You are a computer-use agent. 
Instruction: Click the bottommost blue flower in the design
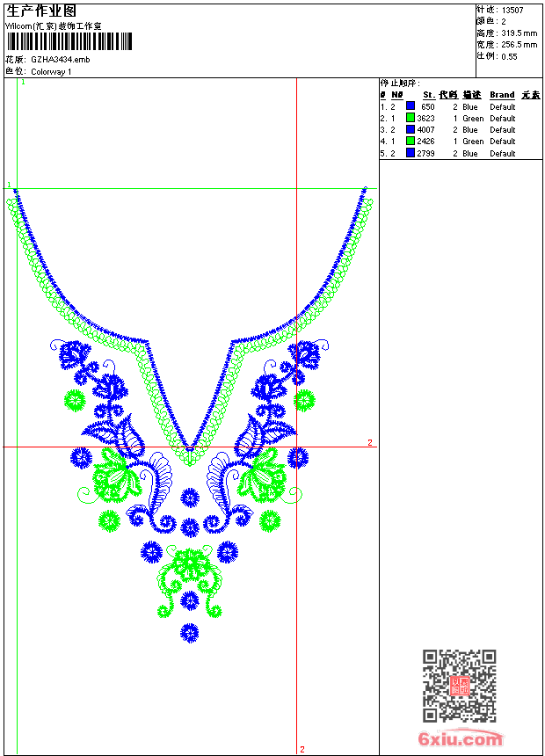click(x=190, y=633)
